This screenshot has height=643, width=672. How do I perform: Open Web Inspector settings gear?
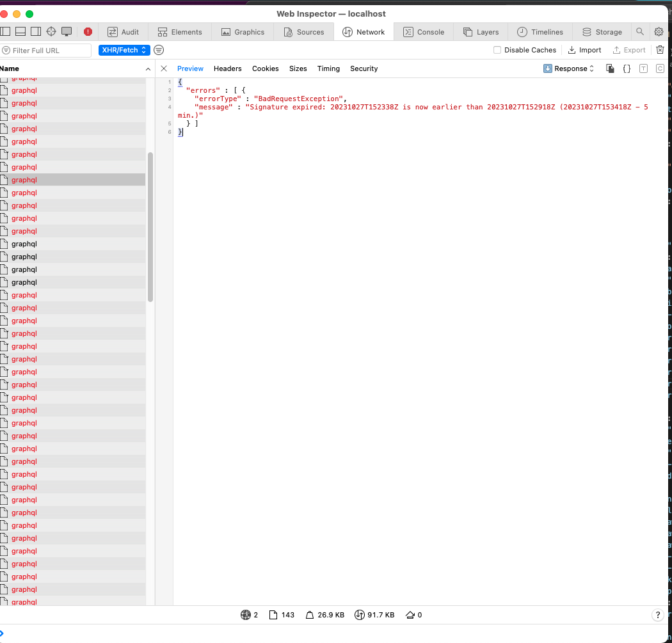[x=659, y=31]
